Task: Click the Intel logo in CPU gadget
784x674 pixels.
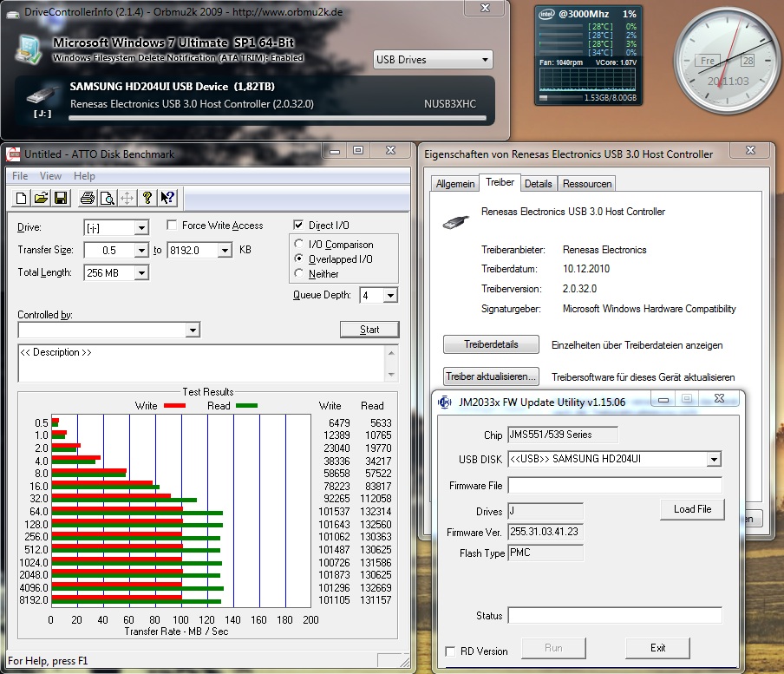Action: [546, 14]
